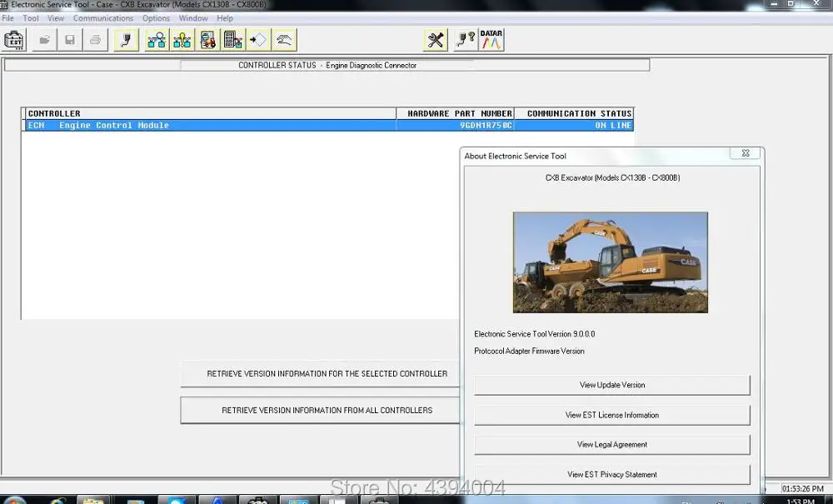Image resolution: width=833 pixels, height=504 pixels.
Task: Open the controller status network icon
Action: pyautogui.click(x=157, y=40)
